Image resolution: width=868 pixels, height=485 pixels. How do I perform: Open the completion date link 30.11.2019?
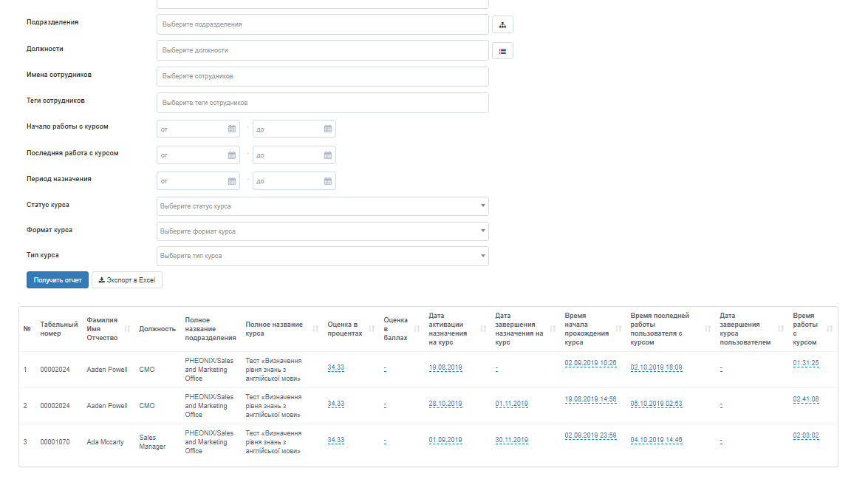[511, 440]
